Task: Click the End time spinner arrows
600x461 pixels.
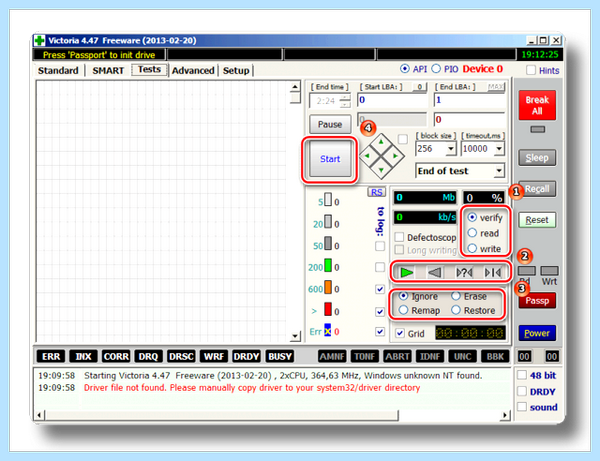Action: tap(345, 101)
